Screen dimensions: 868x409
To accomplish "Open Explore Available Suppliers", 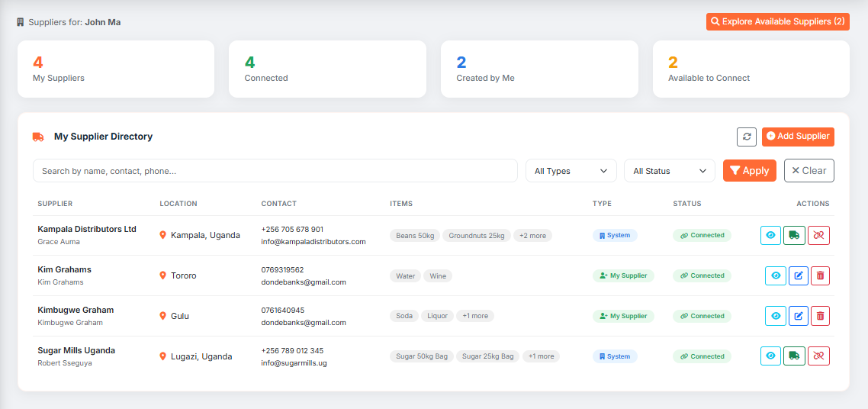I will 778,21.
